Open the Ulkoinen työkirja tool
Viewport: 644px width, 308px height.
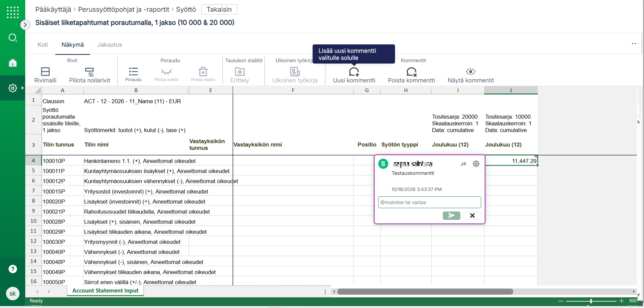(295, 75)
